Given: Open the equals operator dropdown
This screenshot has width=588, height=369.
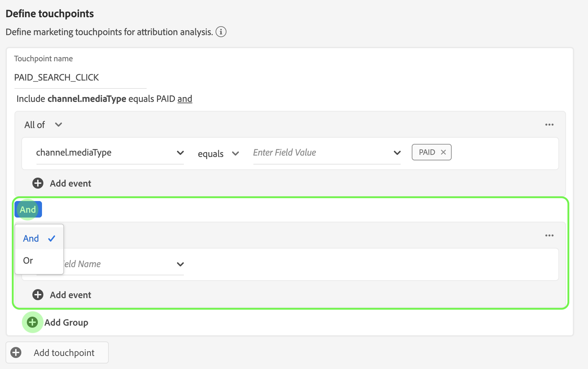Looking at the screenshot, I should (x=235, y=154).
